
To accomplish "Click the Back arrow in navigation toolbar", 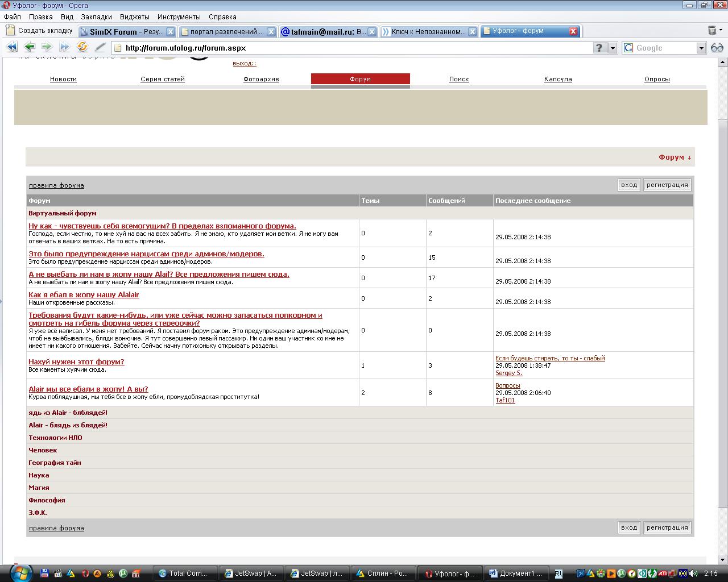I will click(30, 48).
